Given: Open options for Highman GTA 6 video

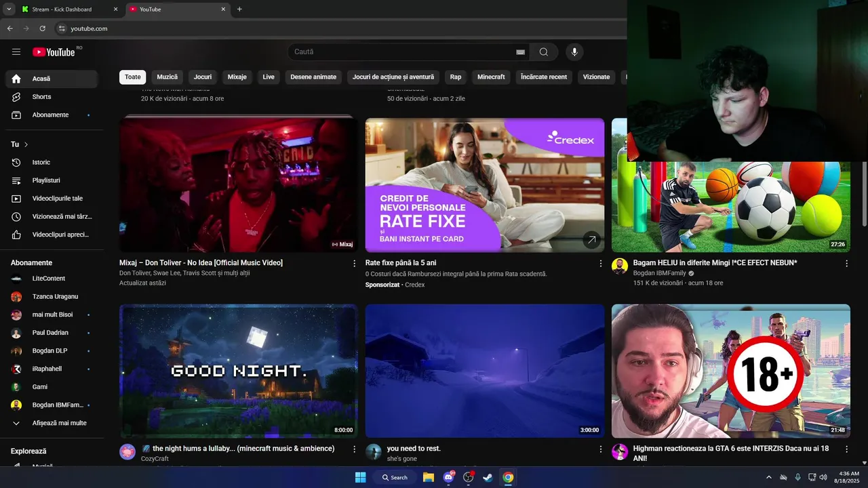Looking at the screenshot, I should click(x=846, y=449).
